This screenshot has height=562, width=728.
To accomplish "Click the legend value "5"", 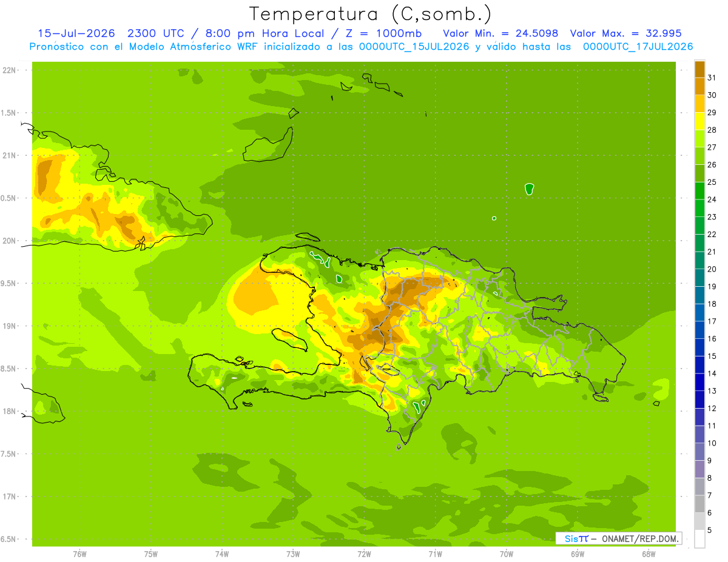I will (x=710, y=530).
